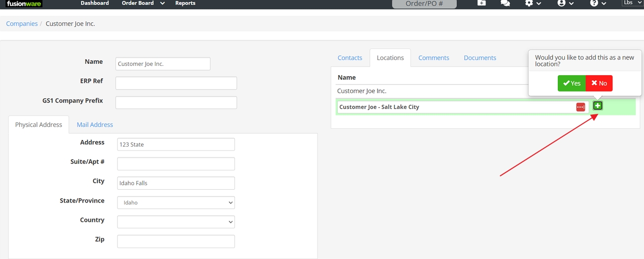Open the State/Province dropdown
644x259 pixels.
[176, 203]
